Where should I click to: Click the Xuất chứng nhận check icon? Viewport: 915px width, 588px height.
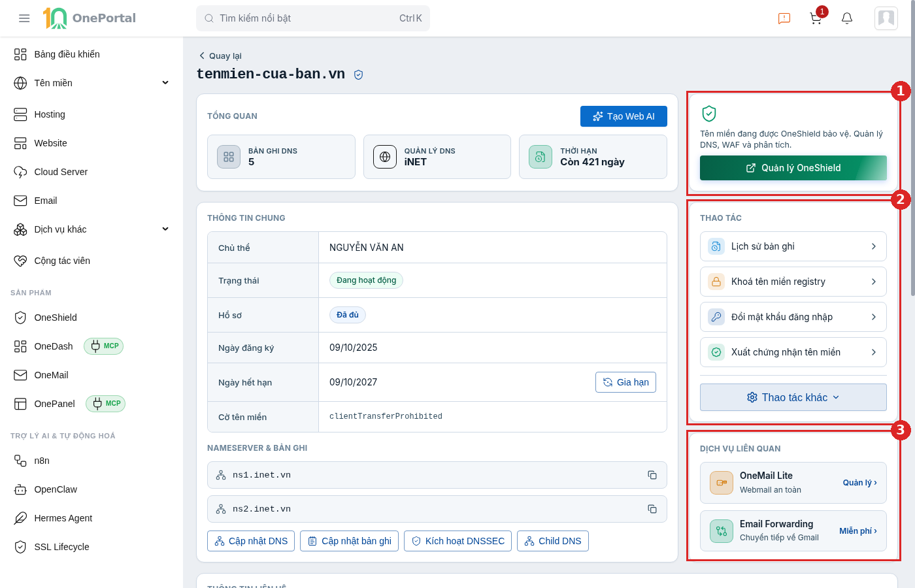pyautogui.click(x=716, y=352)
